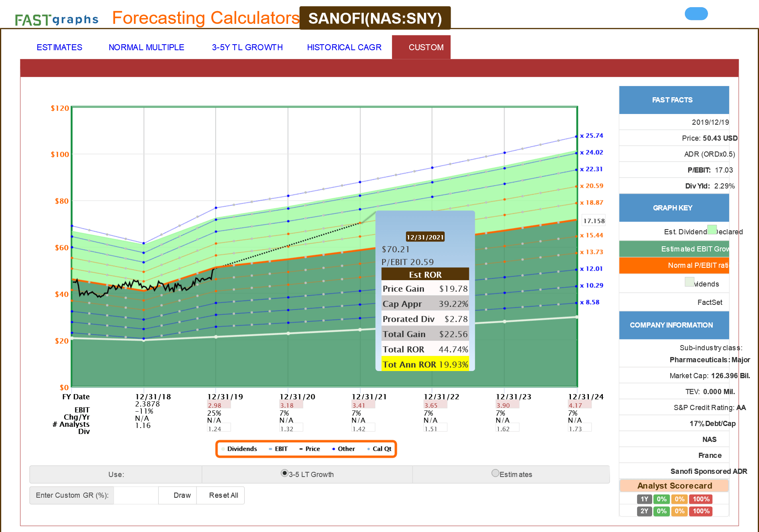Click the 12/31/23 EBIT value 3.90
Image resolution: width=759 pixels, height=532 pixels.
pos(507,405)
